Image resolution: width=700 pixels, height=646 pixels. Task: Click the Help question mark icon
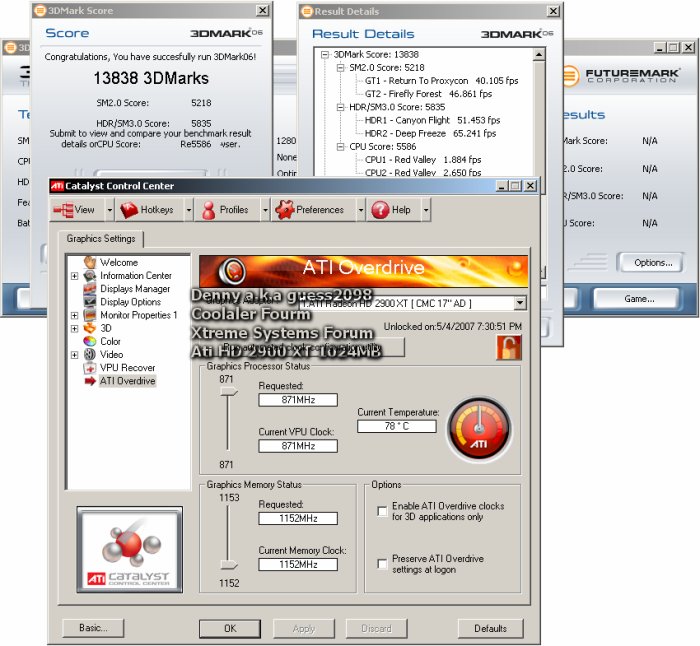coord(379,210)
